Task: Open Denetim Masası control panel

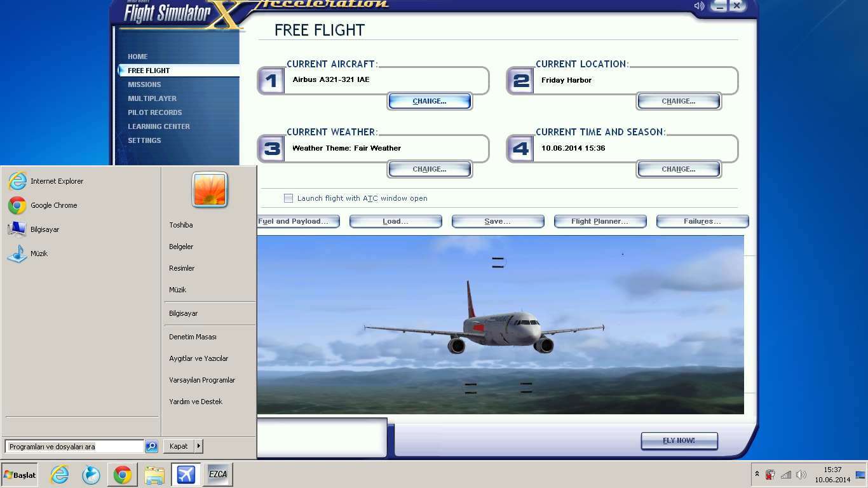Action: [x=193, y=337]
